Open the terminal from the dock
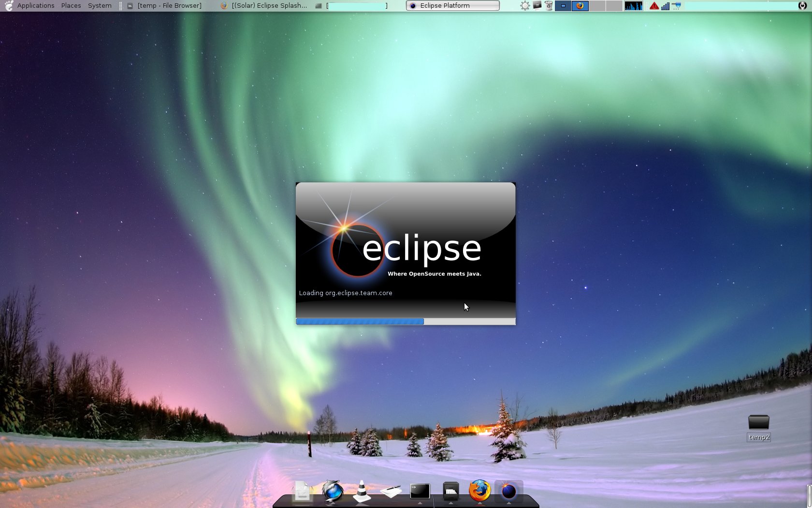812x508 pixels. coord(420,491)
